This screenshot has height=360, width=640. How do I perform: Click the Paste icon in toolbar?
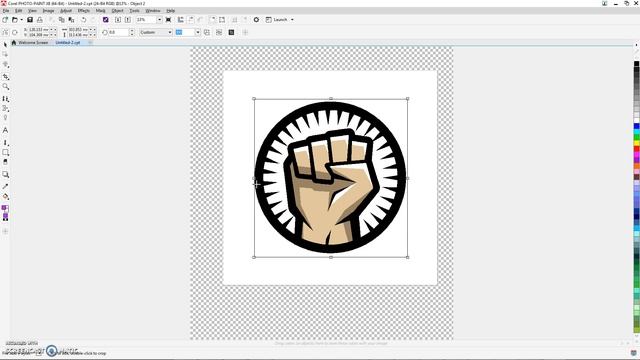click(71, 20)
